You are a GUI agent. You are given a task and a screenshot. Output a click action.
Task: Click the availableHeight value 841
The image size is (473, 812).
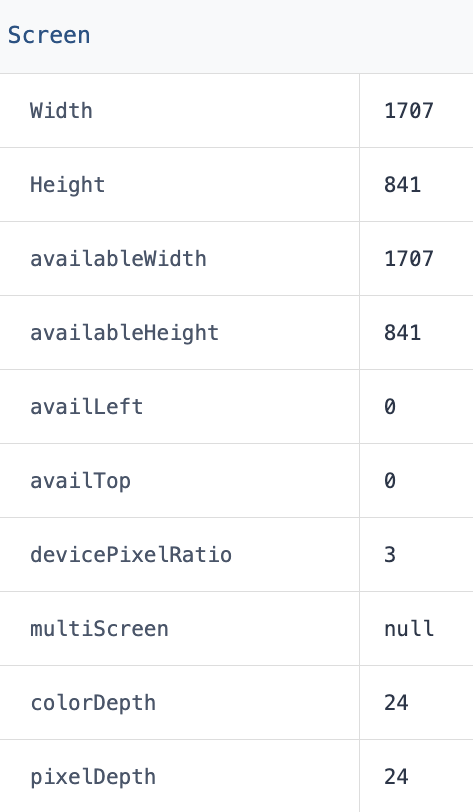pos(403,333)
